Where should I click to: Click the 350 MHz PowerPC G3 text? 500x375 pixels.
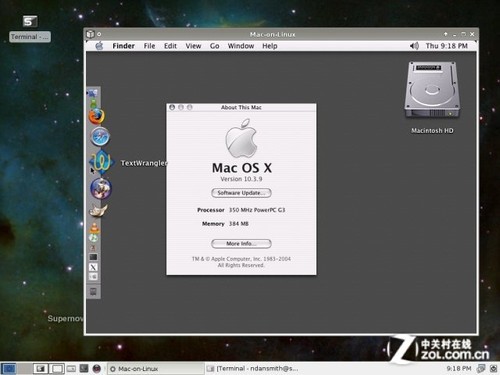(x=257, y=210)
